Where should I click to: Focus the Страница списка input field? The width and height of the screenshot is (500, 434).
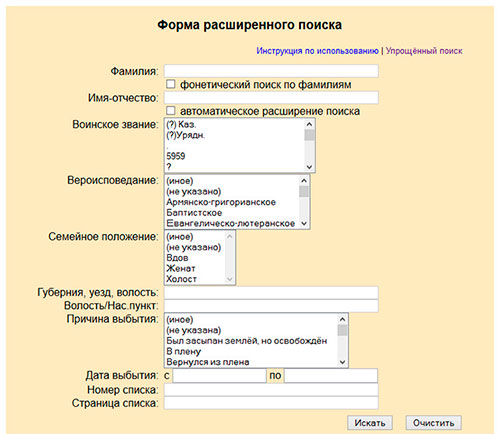click(271, 403)
